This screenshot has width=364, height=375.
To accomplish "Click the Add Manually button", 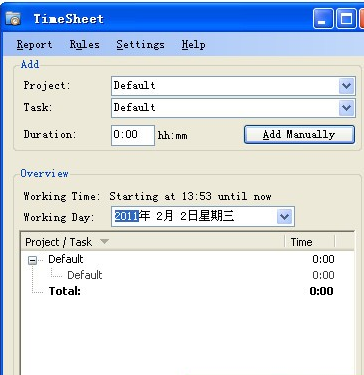I will (x=299, y=134).
